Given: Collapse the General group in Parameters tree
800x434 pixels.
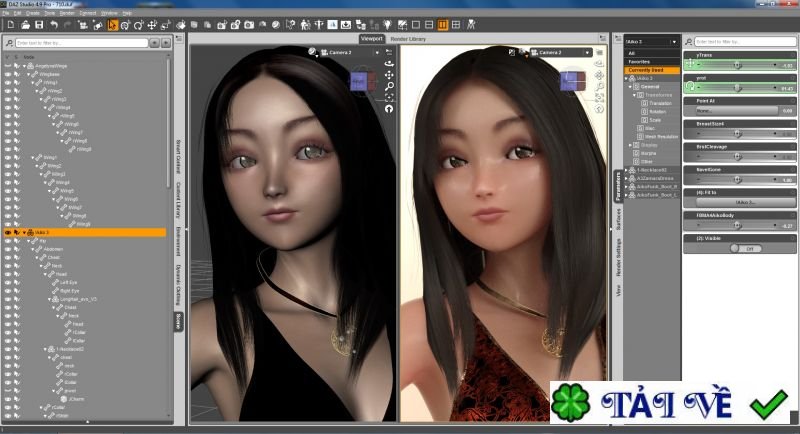Looking at the screenshot, I should (630, 87).
